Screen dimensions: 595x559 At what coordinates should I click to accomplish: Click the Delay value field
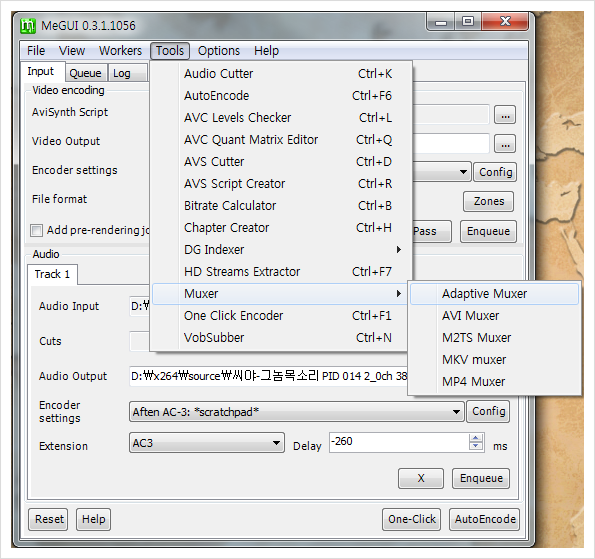tap(398, 442)
